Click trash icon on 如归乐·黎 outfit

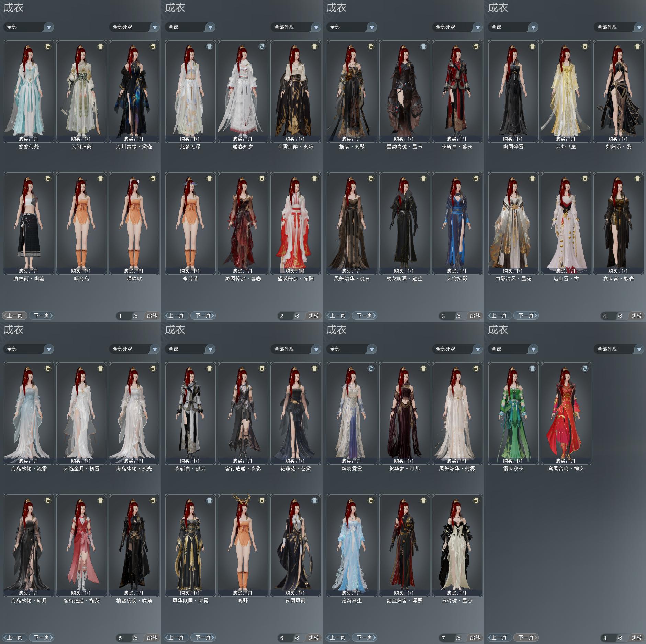pyautogui.click(x=637, y=46)
